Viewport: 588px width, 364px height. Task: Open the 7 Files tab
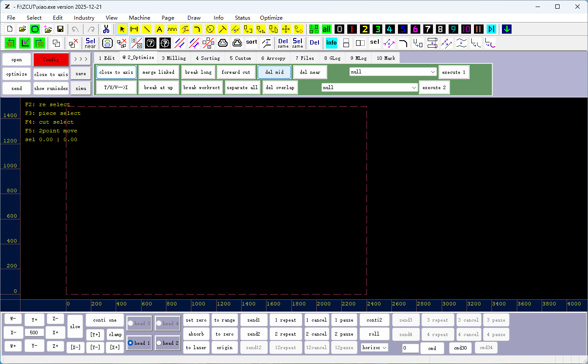click(304, 58)
